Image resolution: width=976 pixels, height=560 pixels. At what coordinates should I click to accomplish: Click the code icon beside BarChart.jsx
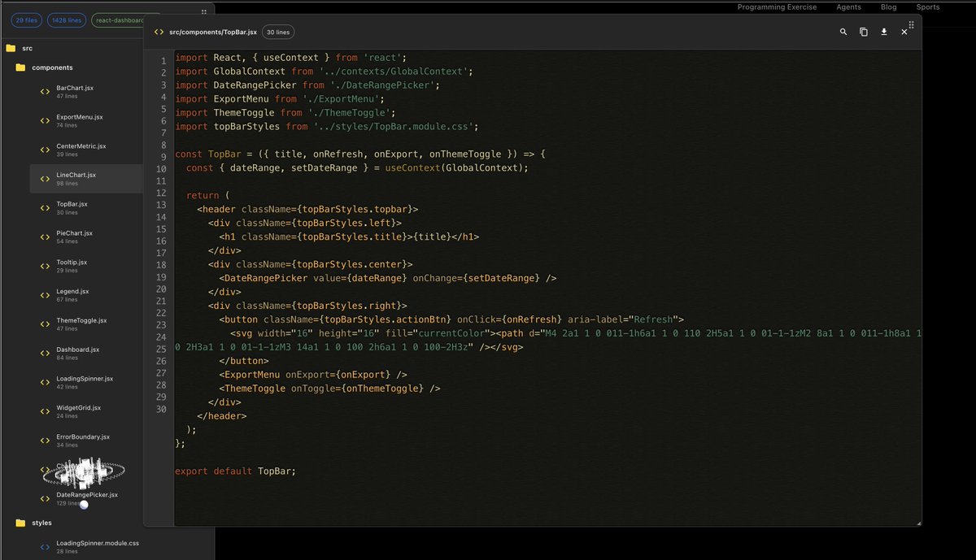point(44,91)
